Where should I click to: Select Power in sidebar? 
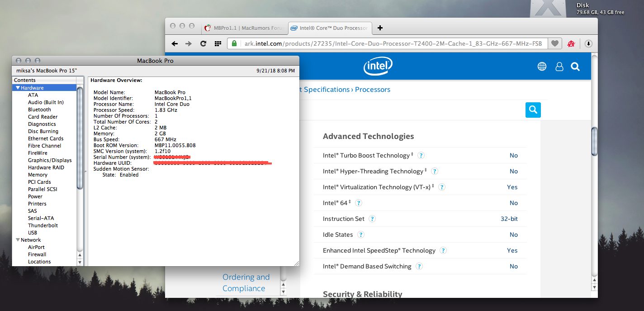click(x=35, y=196)
